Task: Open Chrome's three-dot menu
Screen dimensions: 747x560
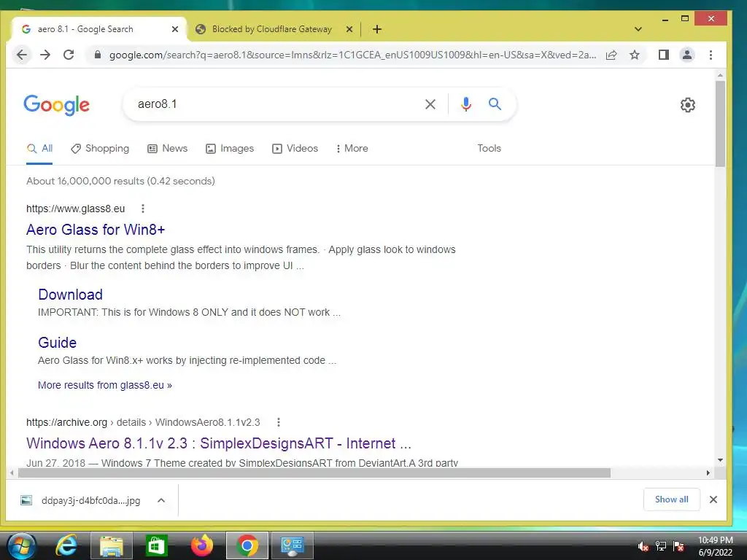Action: [711, 55]
